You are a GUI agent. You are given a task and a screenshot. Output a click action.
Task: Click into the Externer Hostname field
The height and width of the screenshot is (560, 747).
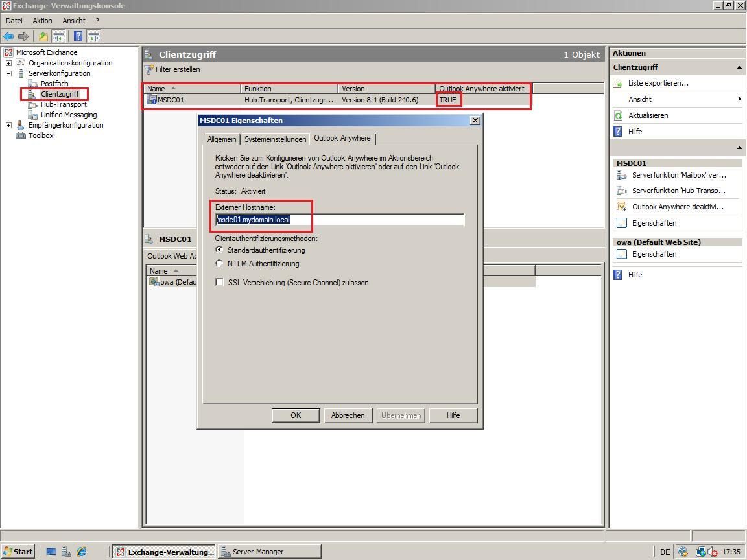[340, 220]
